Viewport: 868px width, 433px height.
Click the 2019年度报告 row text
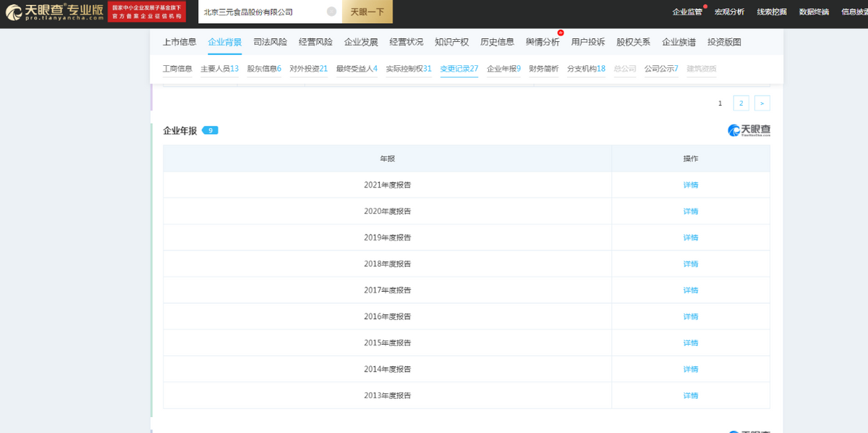click(388, 237)
